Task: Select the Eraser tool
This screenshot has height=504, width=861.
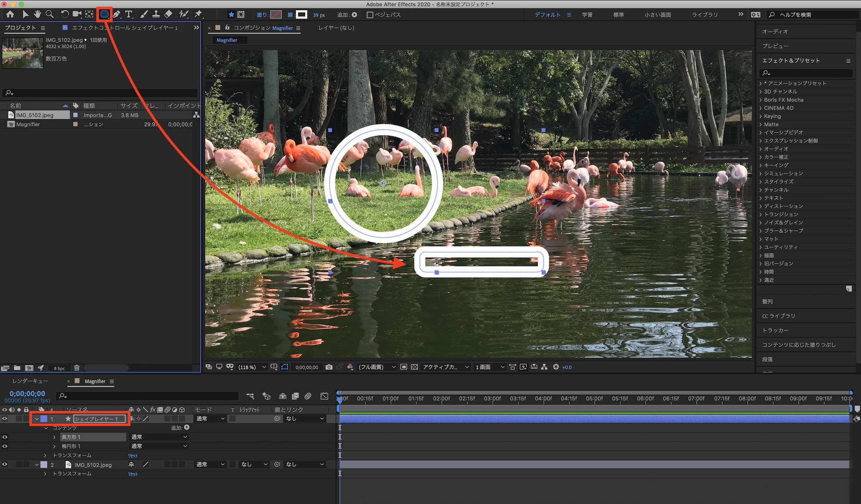Action: [x=168, y=14]
